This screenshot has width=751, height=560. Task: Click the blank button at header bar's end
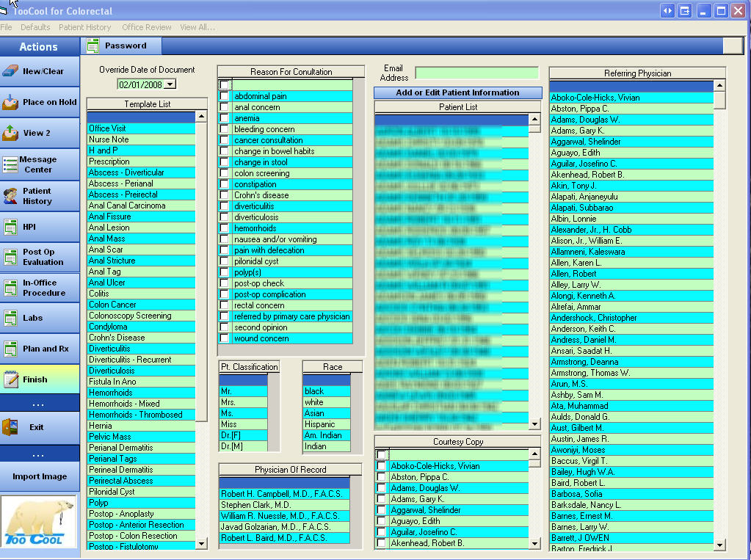[733, 46]
